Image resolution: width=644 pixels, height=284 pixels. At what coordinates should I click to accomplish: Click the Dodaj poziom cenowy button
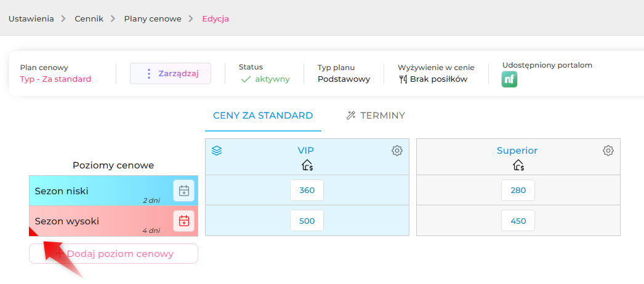pyautogui.click(x=113, y=254)
